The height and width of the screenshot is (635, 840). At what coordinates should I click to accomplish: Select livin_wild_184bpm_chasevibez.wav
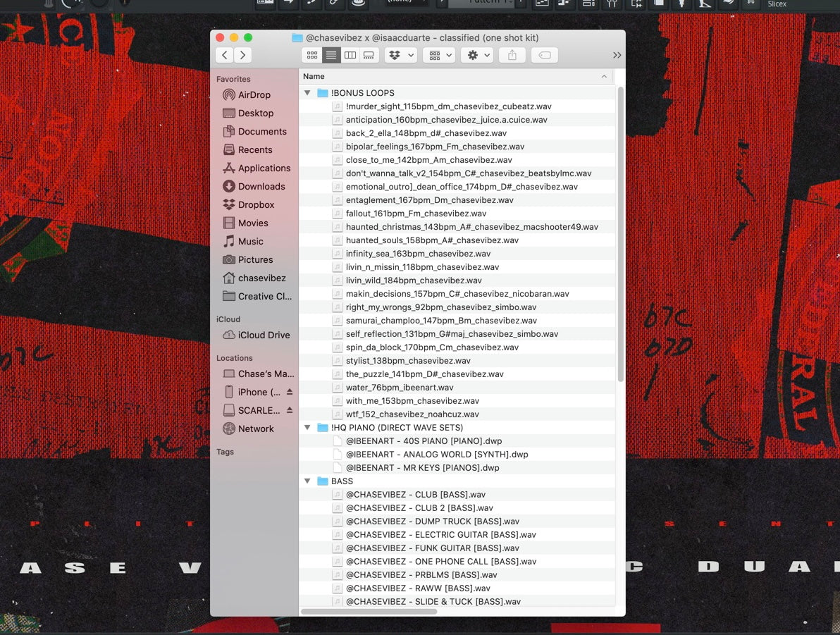457,280
